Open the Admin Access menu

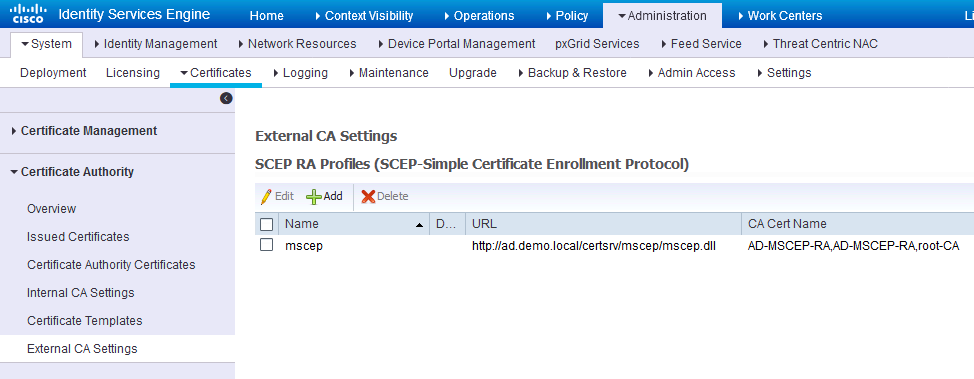(x=691, y=73)
